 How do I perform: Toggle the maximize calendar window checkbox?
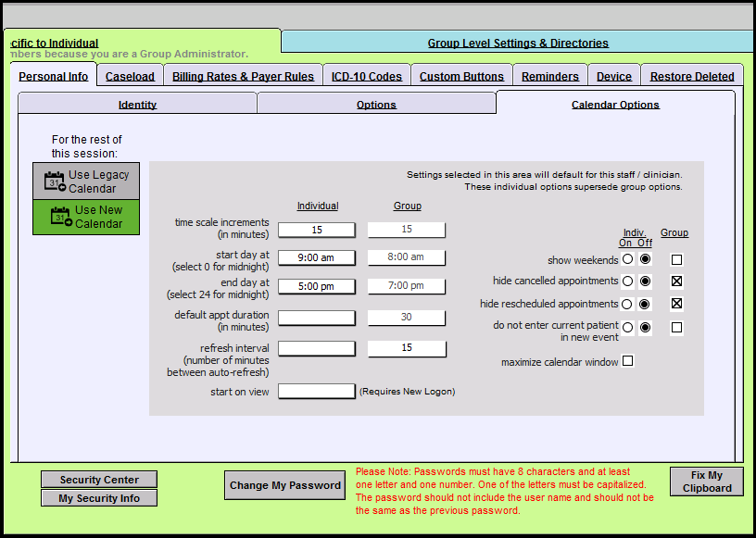pos(627,361)
